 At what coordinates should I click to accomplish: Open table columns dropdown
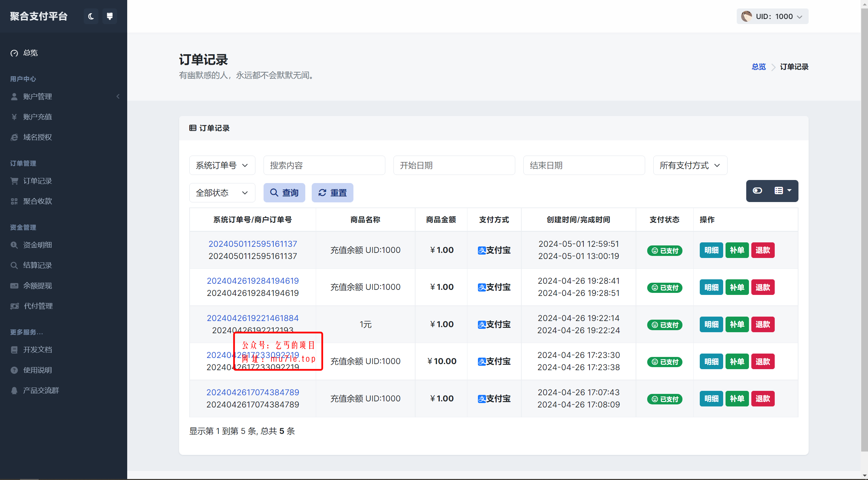point(783,191)
